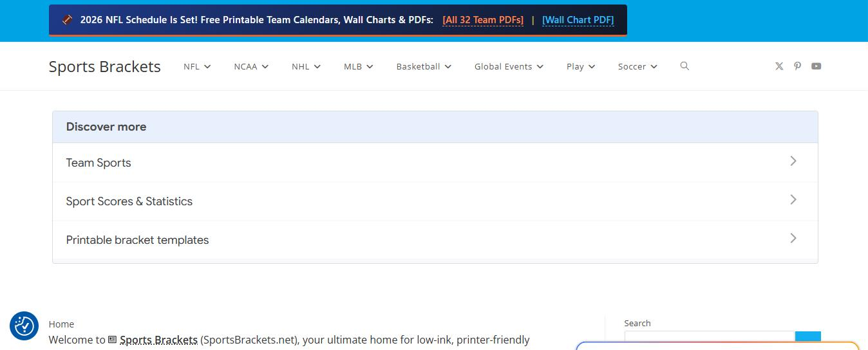This screenshot has height=350, width=868.
Task: Expand the MLB menu
Action: pos(359,66)
